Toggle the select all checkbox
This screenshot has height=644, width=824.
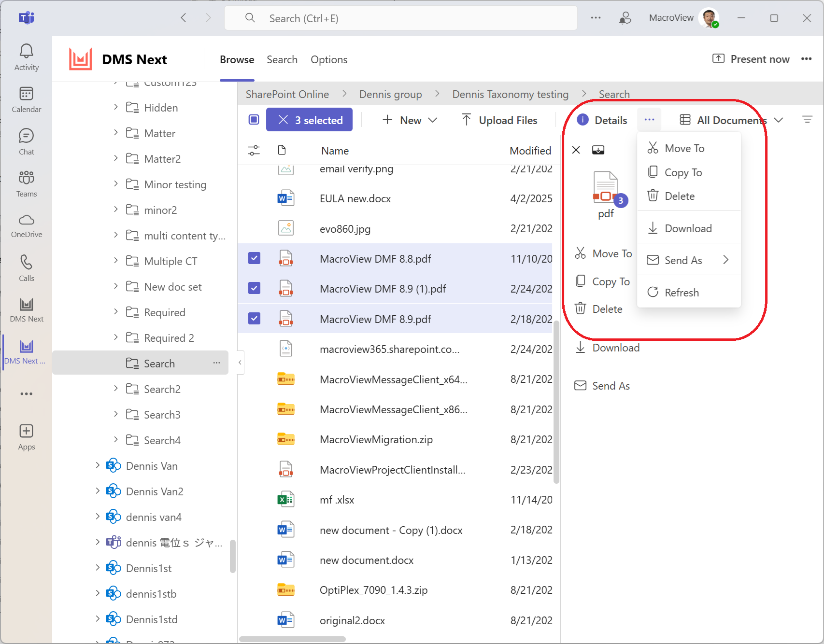(x=254, y=120)
